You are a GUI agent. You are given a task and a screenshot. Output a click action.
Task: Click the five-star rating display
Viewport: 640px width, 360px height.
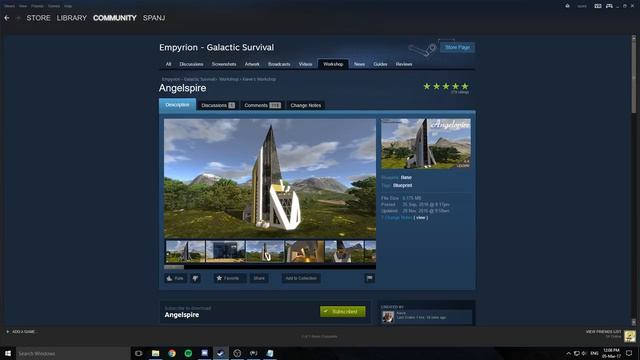[446, 87]
